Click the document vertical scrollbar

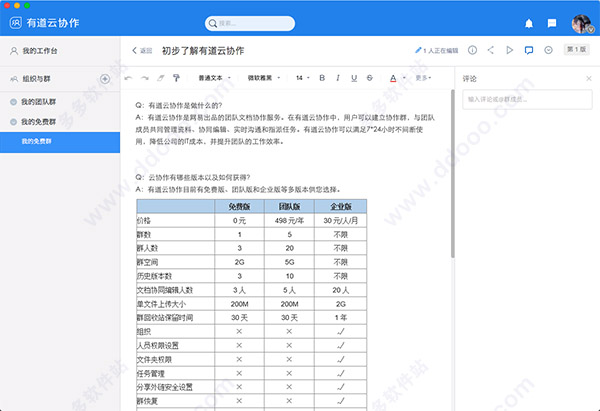click(x=453, y=174)
